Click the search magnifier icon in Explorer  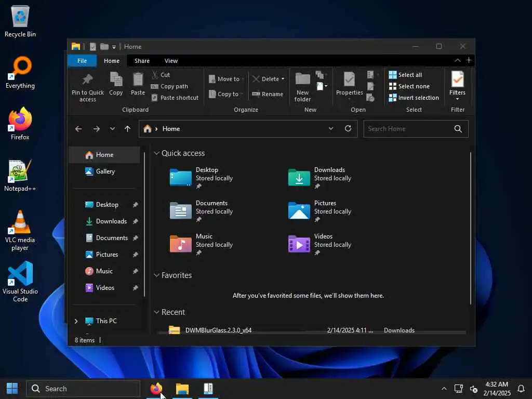(458, 129)
